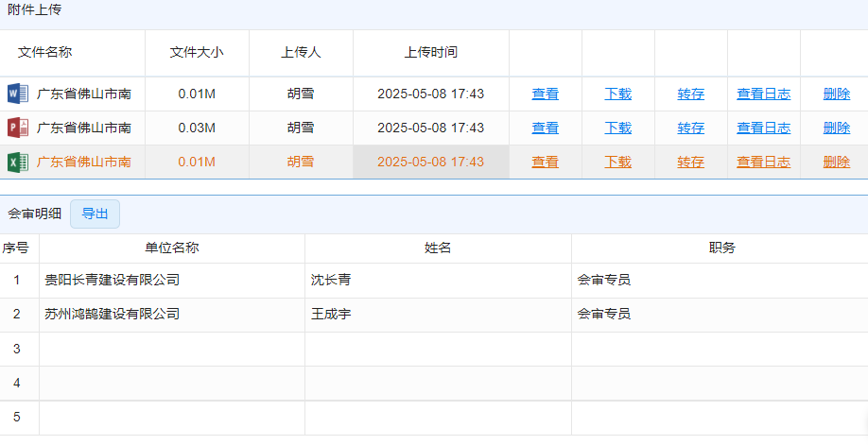Image resolution: width=868 pixels, height=445 pixels.
Task: Click 转存 for the Excel file
Action: (690, 162)
